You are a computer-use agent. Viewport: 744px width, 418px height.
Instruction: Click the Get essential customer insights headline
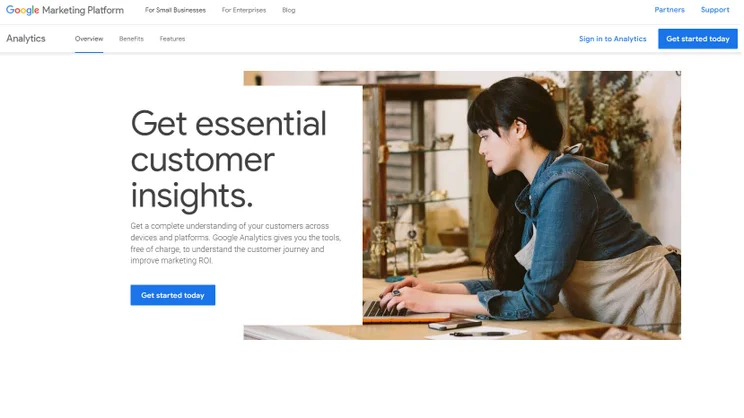tap(228, 159)
